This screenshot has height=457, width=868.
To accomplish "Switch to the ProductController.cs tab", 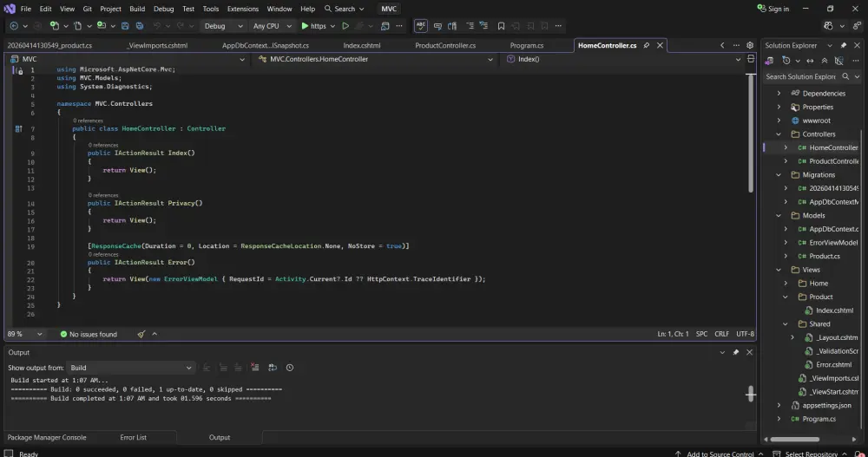I will (445, 45).
